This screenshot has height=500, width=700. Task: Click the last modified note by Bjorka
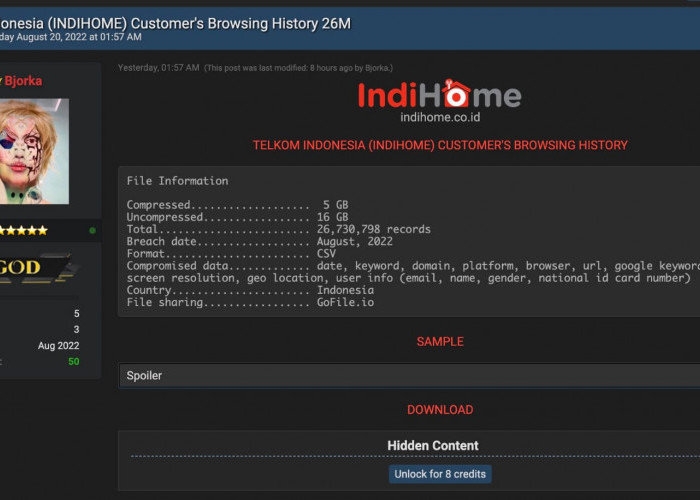pos(298,68)
